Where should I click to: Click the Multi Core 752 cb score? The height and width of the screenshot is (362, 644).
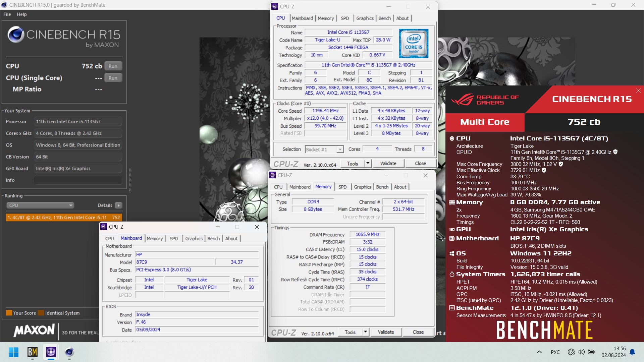tap(584, 122)
